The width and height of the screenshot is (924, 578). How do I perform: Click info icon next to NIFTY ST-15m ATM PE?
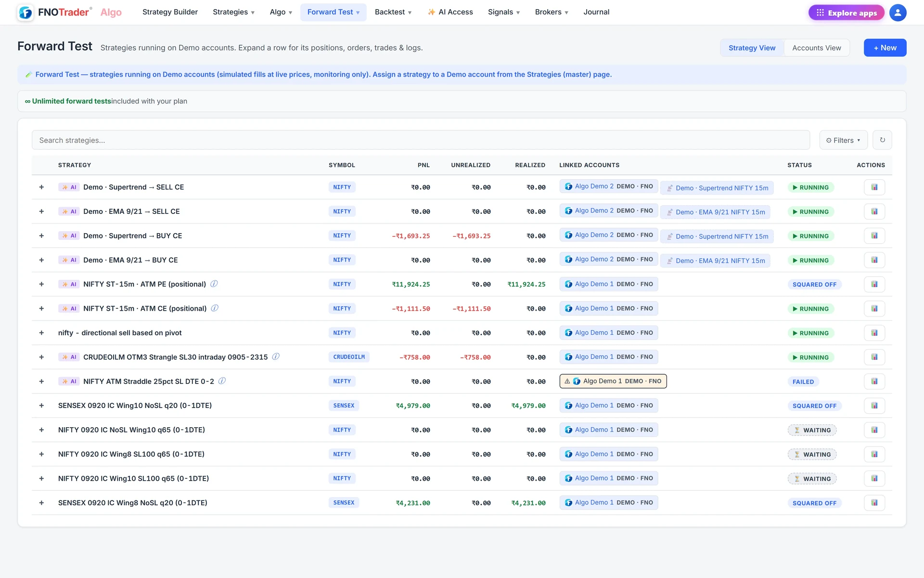(x=214, y=284)
